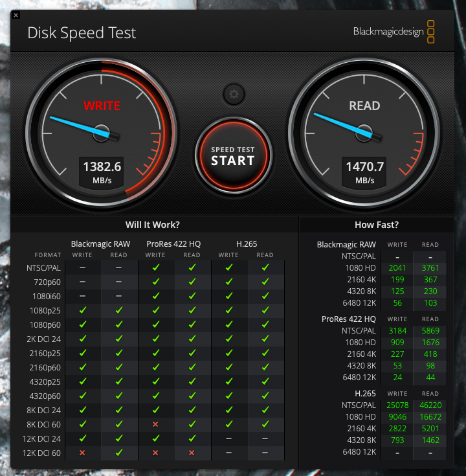Click Blackmagic RAW 1080 HD read value 3761
This screenshot has height=476, width=466.
pos(430,267)
